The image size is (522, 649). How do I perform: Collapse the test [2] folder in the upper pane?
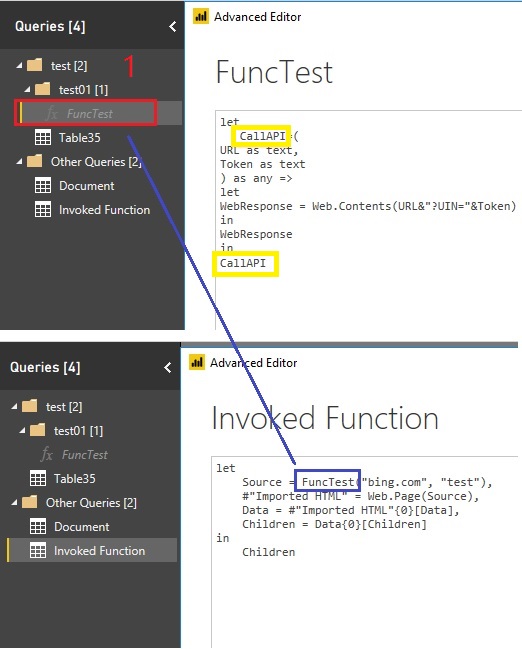(x=19, y=65)
